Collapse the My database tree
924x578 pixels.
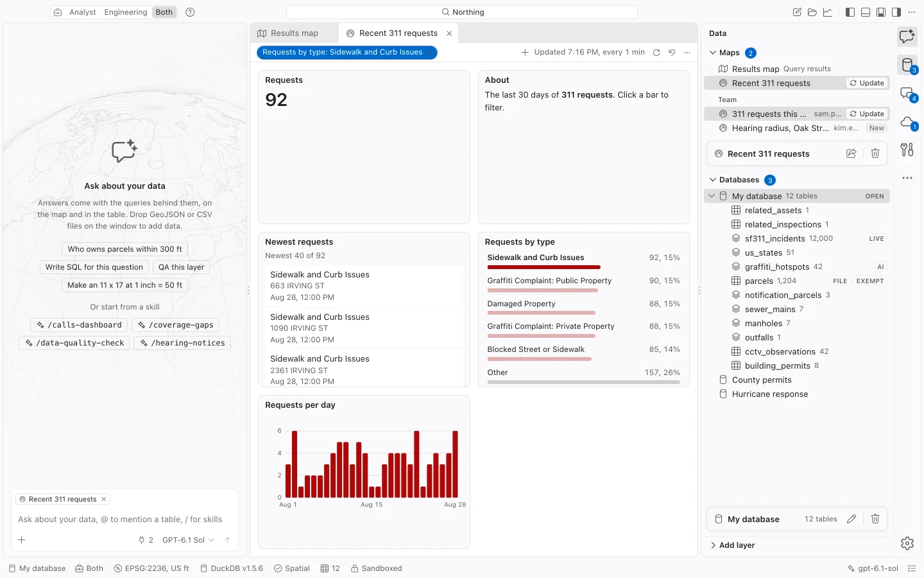coord(712,196)
